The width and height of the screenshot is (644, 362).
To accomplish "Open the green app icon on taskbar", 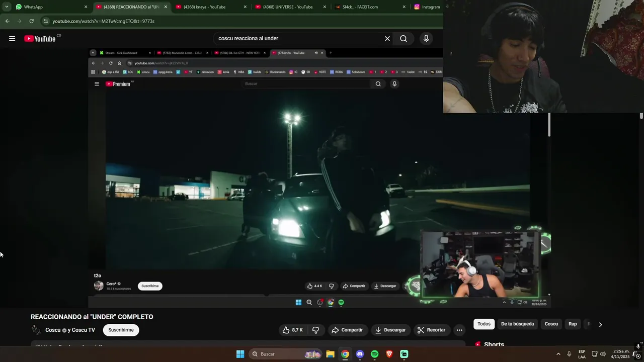I will (x=404, y=354).
